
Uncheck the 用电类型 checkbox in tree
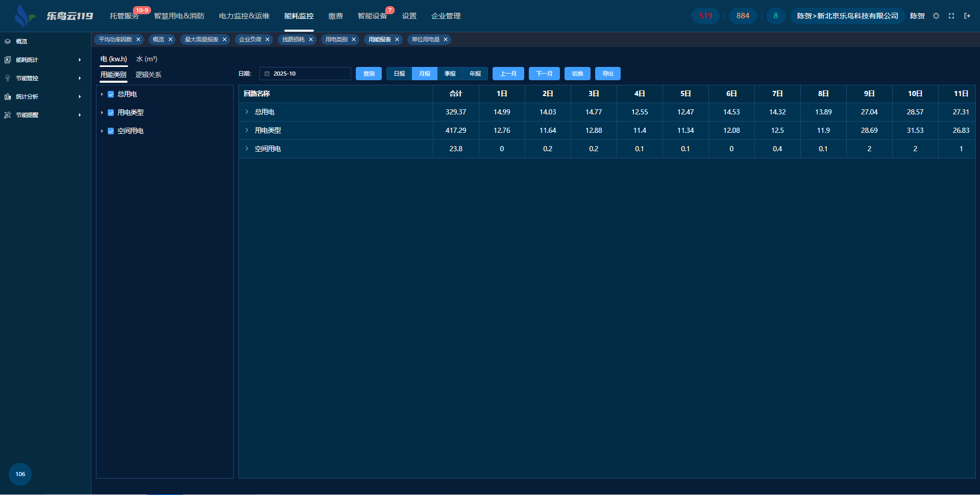[x=111, y=113]
